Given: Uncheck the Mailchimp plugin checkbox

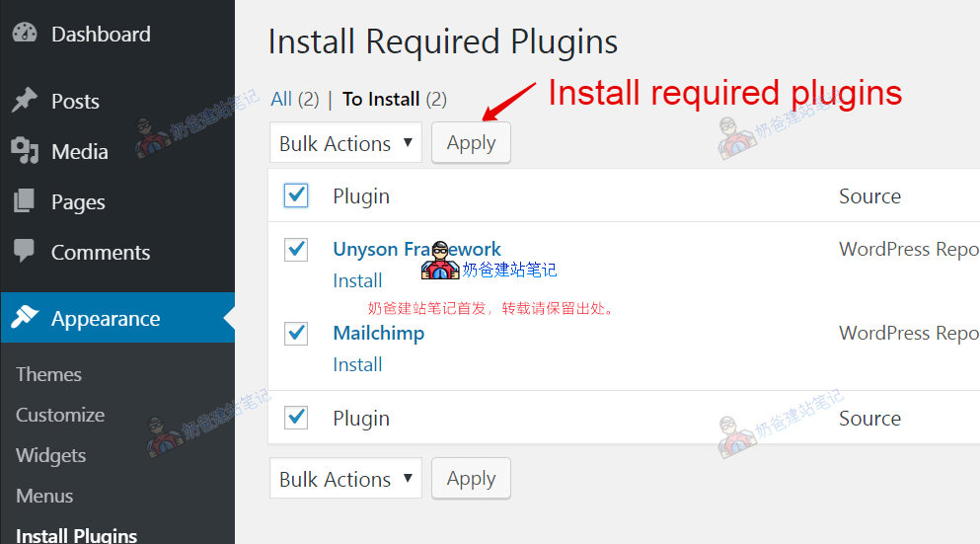Looking at the screenshot, I should 296,334.
